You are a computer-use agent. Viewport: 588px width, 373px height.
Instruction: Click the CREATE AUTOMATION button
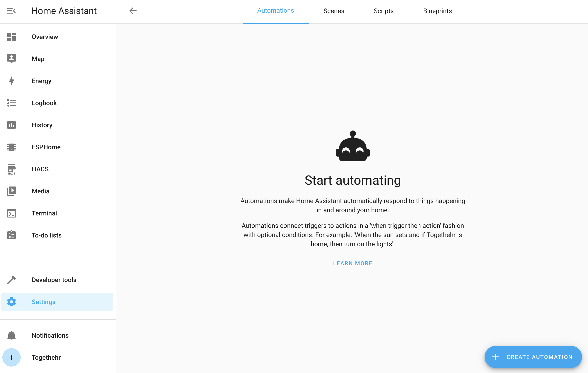click(533, 357)
